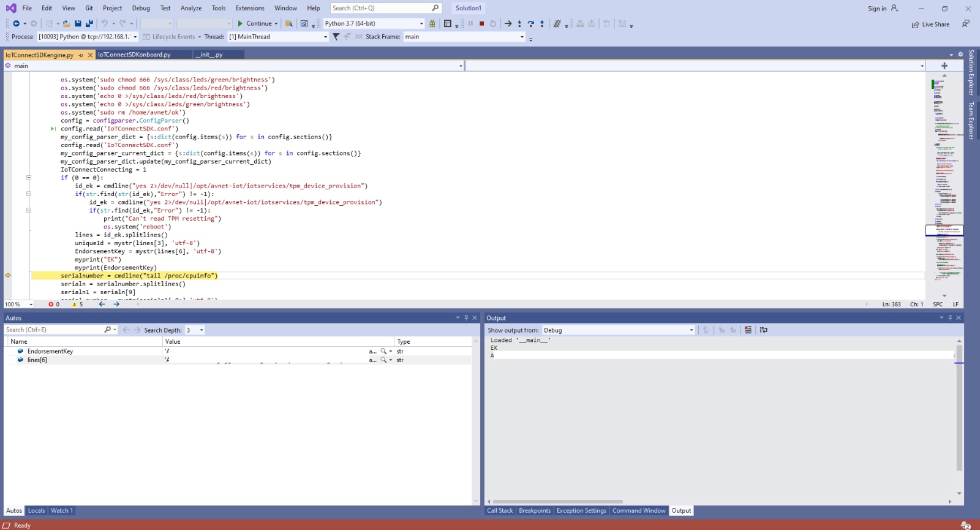This screenshot has width=980, height=530.
Task: Open the Debug menu
Action: click(x=141, y=8)
